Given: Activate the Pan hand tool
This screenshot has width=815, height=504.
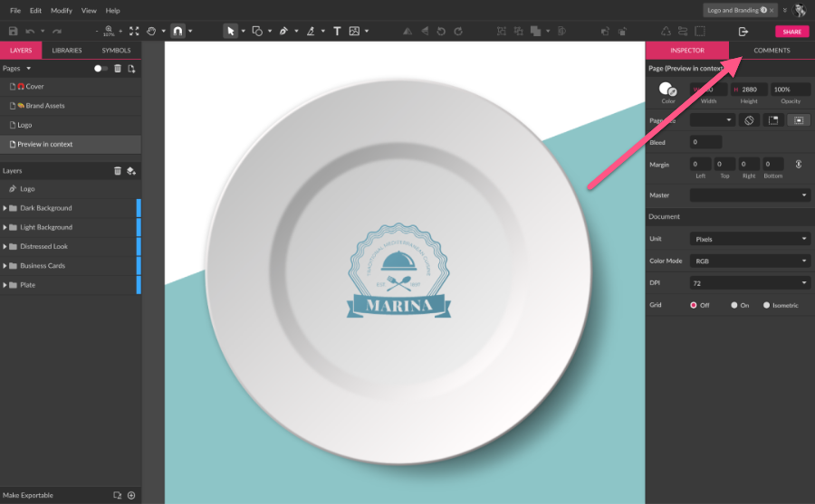Looking at the screenshot, I should tap(151, 31).
